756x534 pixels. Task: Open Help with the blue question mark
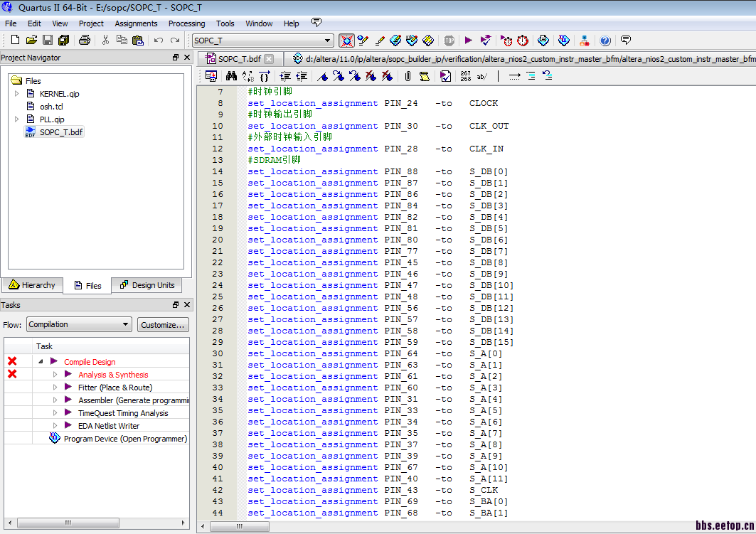pos(605,41)
